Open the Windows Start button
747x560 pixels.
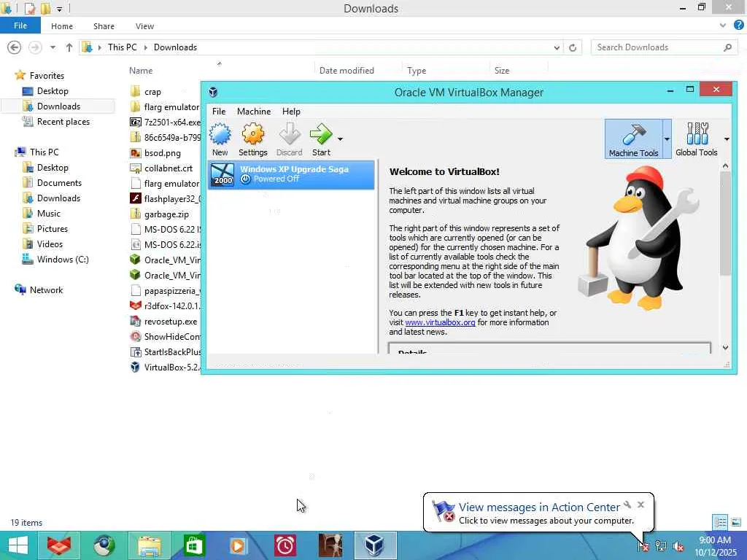(x=18, y=545)
